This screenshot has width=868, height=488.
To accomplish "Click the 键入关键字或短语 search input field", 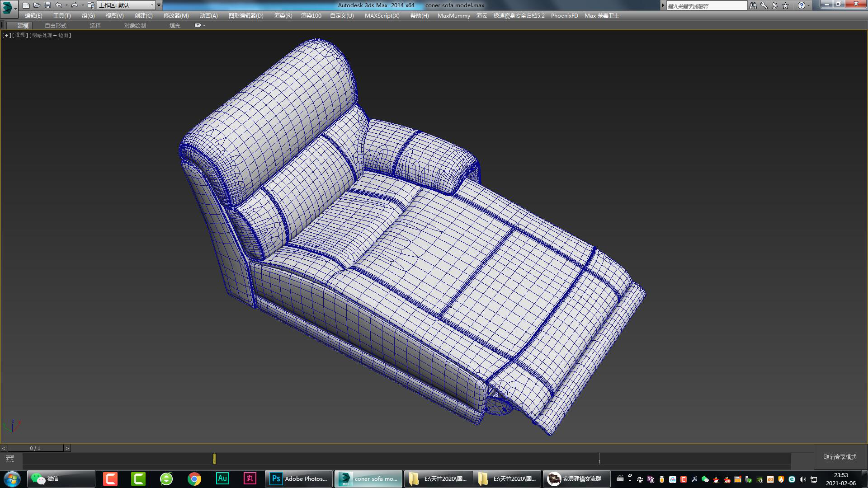I will tap(705, 5).
